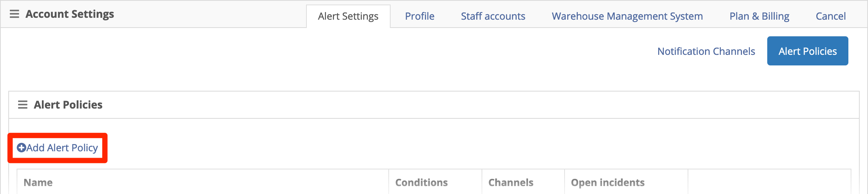Open the hamburger menu beside Account Settings
Viewport: 868px width, 194px height.
tap(14, 14)
